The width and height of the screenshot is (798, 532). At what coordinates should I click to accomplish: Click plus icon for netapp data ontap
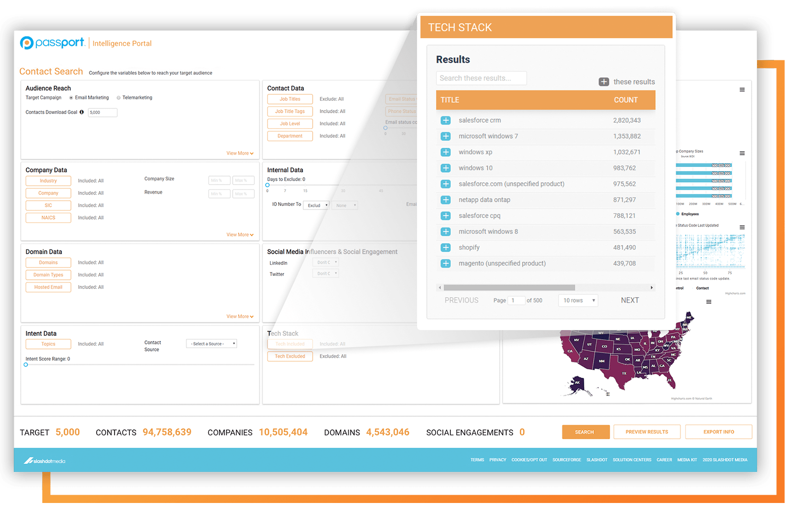[x=446, y=200]
